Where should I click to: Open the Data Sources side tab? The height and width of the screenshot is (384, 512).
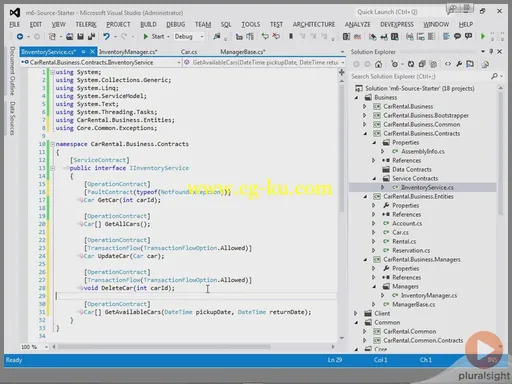[12, 118]
